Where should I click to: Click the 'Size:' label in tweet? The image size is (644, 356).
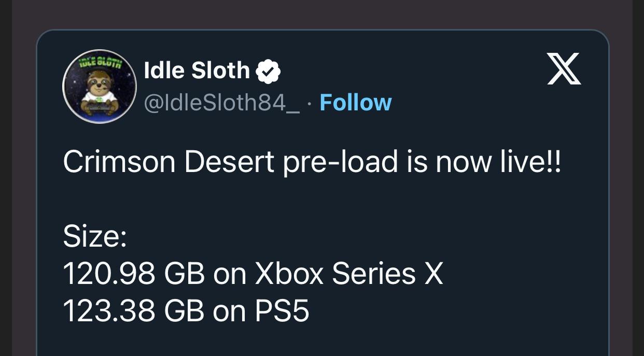tap(95, 237)
